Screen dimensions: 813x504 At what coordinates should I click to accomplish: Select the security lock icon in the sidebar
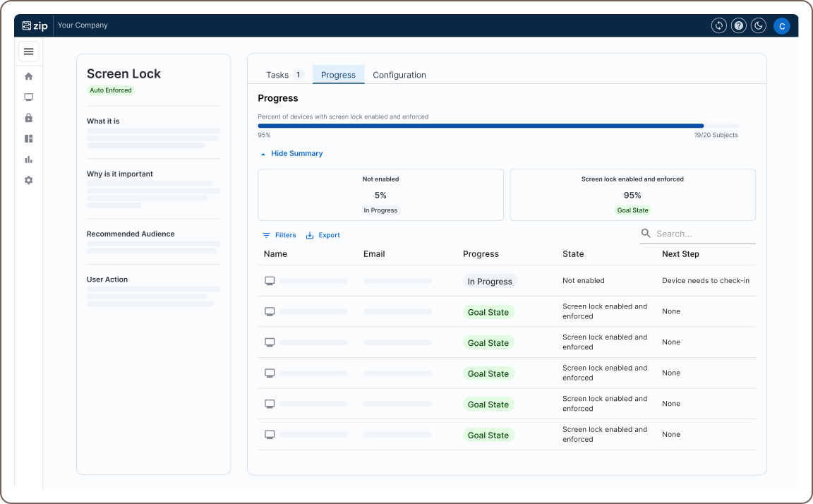(x=28, y=117)
